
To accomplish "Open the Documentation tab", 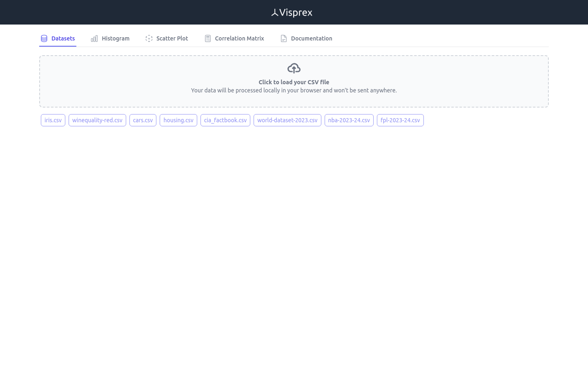I will 312,38.
